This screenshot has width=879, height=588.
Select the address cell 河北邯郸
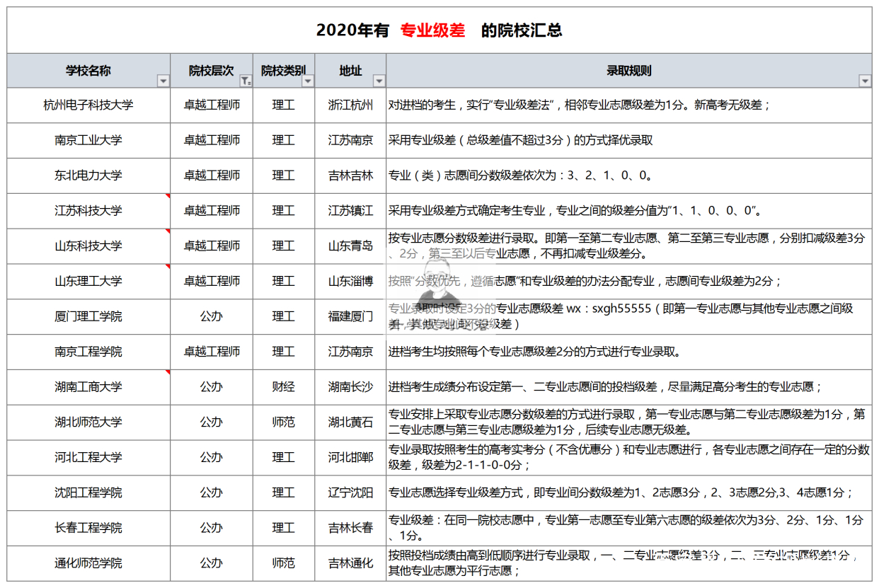pyautogui.click(x=350, y=458)
